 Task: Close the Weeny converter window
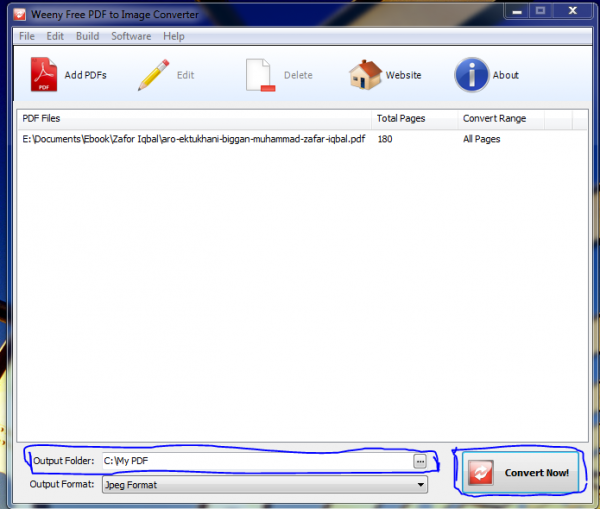(572, 11)
